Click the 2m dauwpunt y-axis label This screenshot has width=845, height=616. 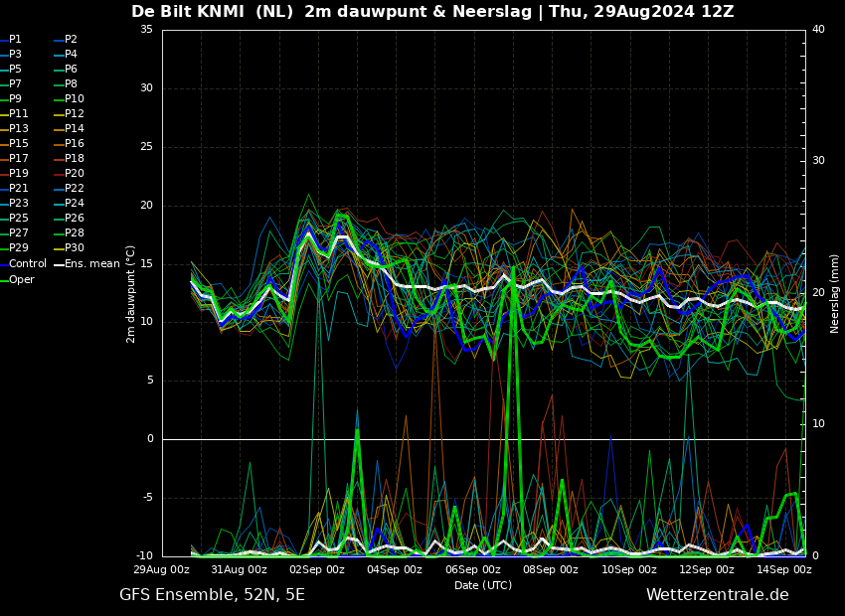[130, 294]
